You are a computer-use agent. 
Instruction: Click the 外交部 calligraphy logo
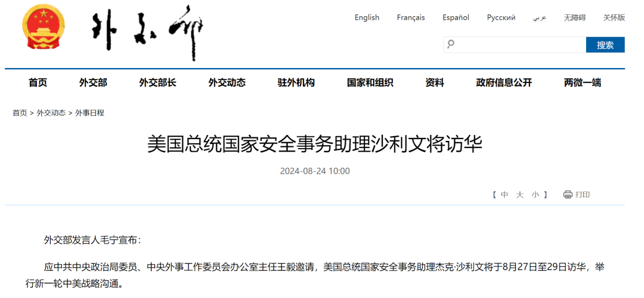click(147, 33)
